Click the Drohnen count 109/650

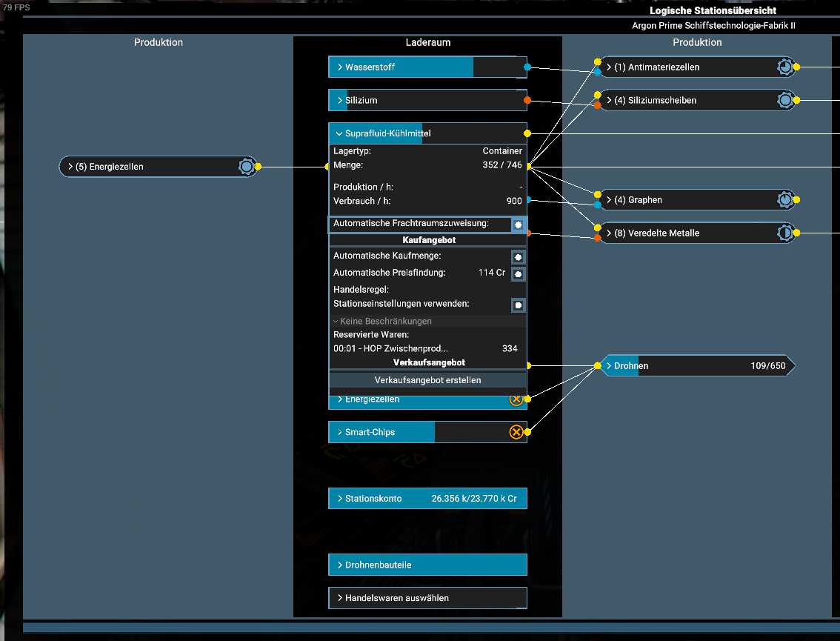pos(767,366)
